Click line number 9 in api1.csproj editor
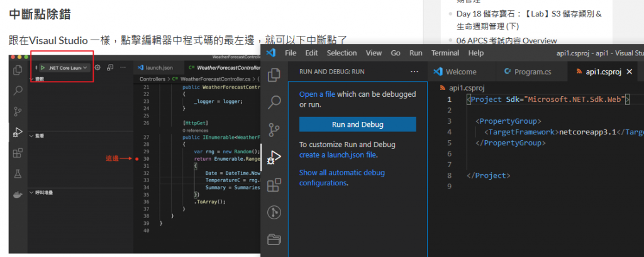 (x=449, y=186)
